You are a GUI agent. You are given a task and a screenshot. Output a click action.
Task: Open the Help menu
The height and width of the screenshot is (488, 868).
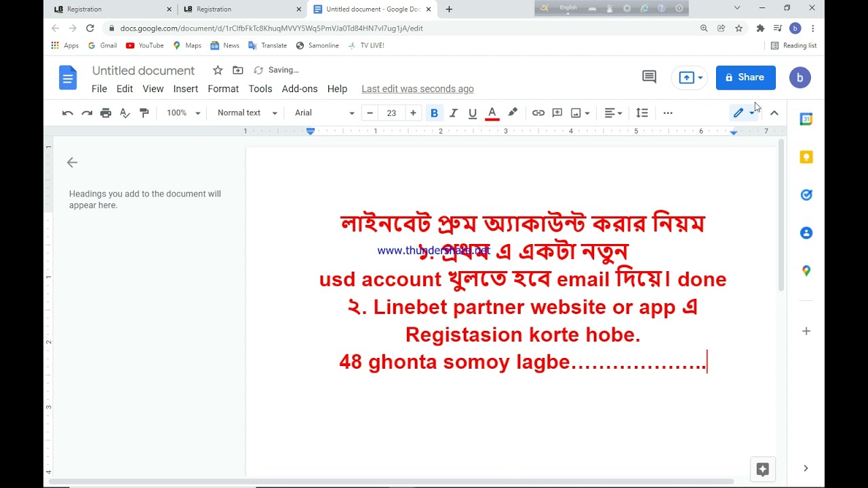(x=337, y=89)
